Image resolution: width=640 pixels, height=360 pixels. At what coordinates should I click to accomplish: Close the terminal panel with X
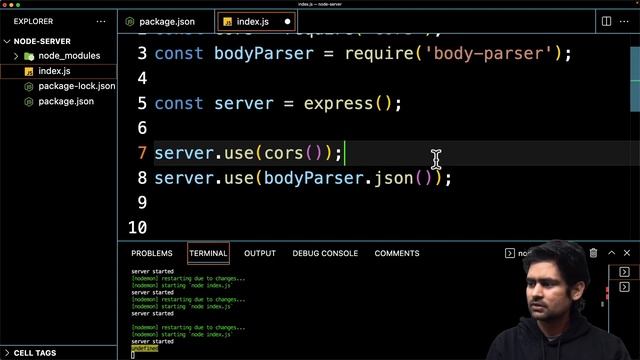point(627,253)
